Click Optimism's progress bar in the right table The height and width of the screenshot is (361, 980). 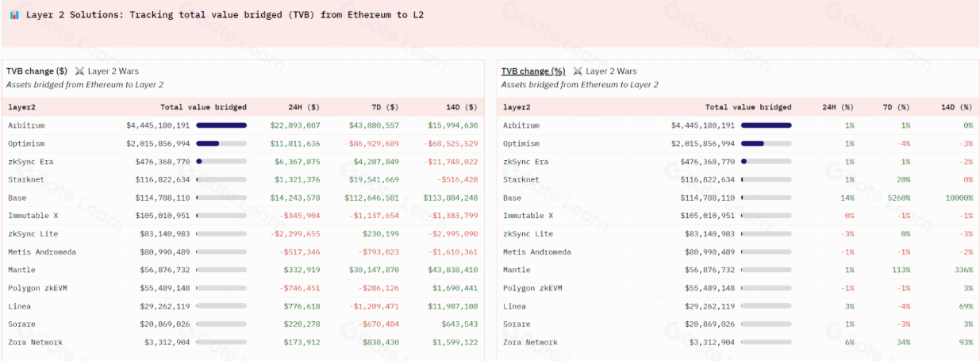pyautogui.click(x=766, y=144)
